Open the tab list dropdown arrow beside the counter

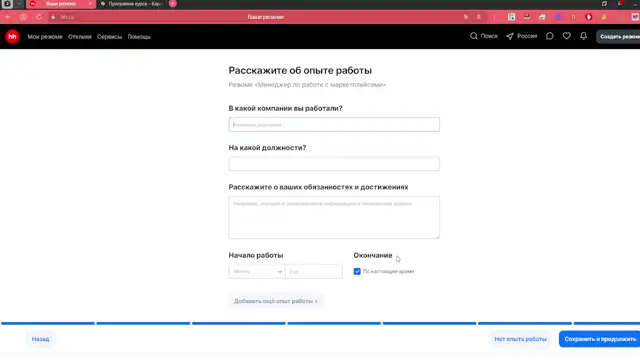[18, 4]
